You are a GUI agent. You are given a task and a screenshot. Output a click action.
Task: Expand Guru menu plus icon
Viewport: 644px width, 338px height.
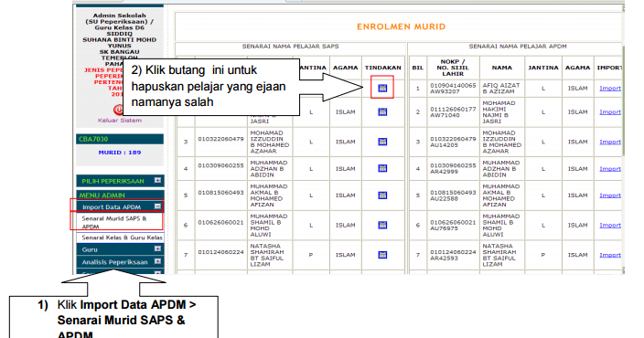point(157,249)
